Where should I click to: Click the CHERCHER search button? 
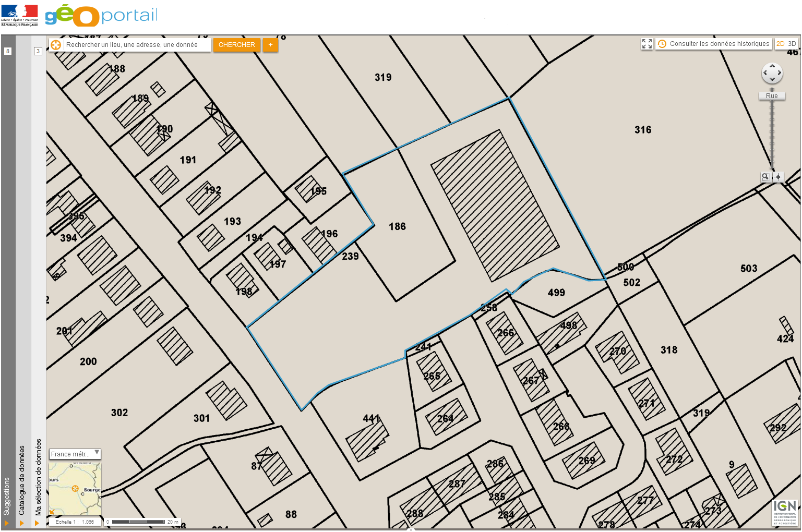click(236, 45)
